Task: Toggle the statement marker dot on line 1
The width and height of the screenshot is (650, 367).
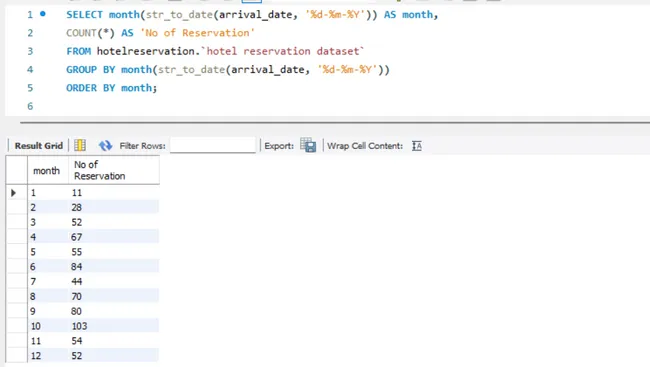Action: 43,14
